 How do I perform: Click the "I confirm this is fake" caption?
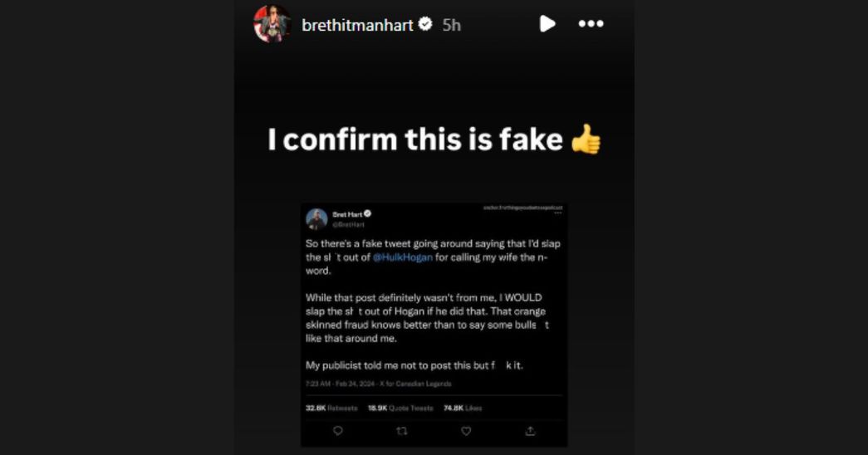tap(415, 139)
